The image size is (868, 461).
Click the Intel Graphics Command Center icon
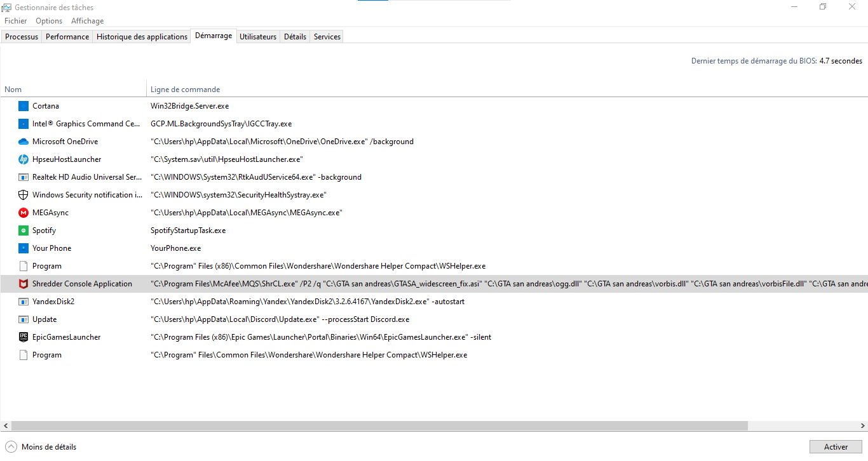coord(24,124)
